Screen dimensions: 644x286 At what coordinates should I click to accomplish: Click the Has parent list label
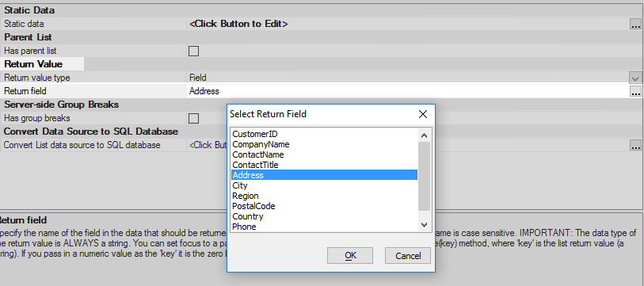click(x=30, y=51)
